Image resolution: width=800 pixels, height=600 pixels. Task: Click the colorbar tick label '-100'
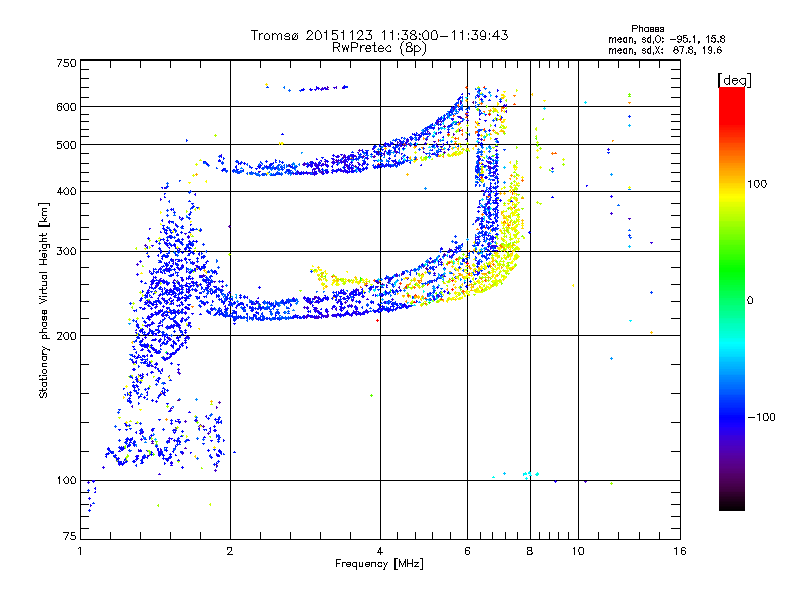pos(761,417)
